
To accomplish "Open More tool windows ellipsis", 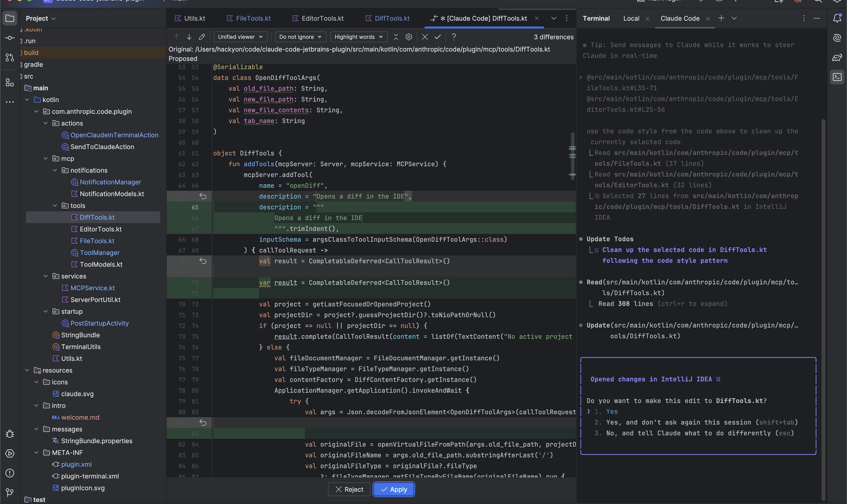I will point(10,102).
